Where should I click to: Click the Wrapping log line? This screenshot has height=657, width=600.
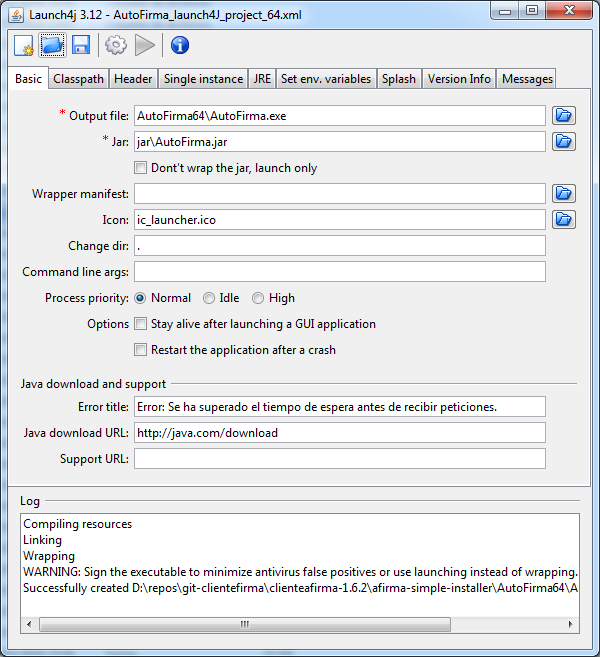[49, 556]
